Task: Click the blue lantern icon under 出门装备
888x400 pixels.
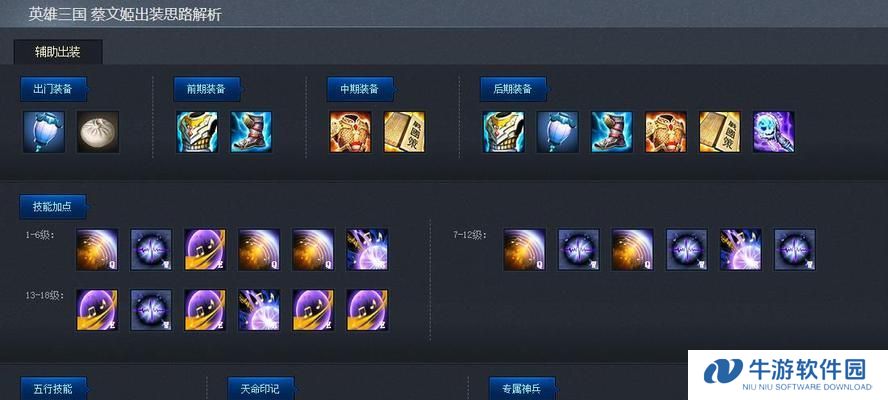Action: [44, 132]
